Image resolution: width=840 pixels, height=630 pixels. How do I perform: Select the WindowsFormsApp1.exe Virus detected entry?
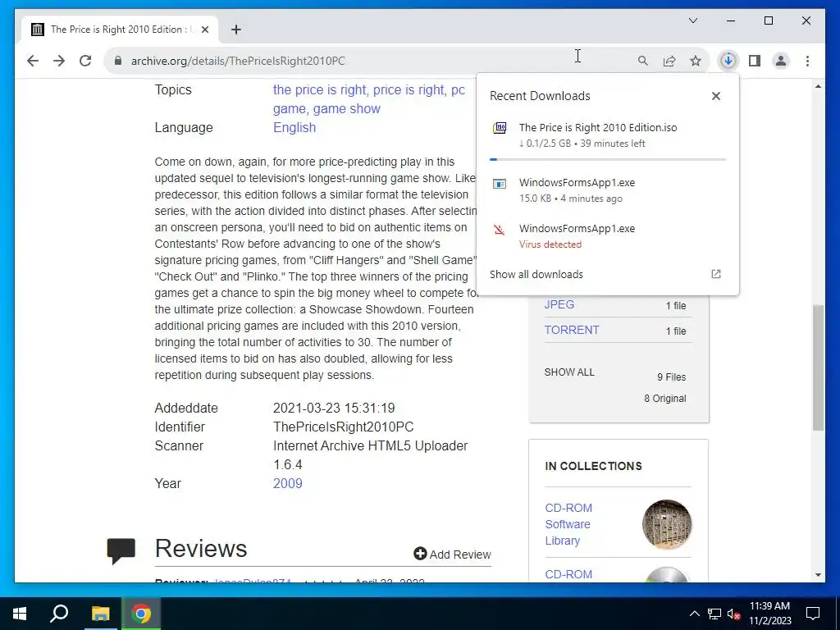608,235
